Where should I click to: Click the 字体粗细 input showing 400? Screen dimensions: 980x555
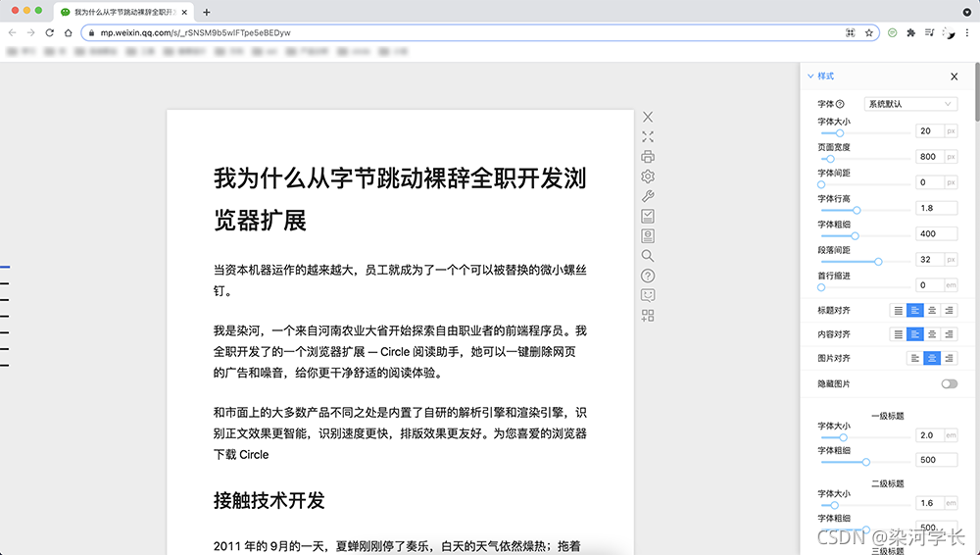point(936,233)
